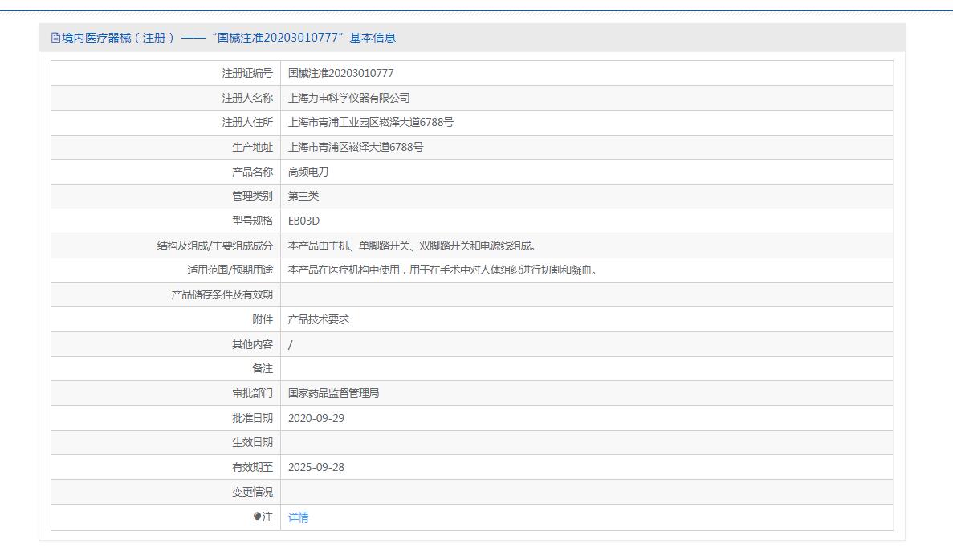Click the 审批部门 label

pyautogui.click(x=253, y=393)
